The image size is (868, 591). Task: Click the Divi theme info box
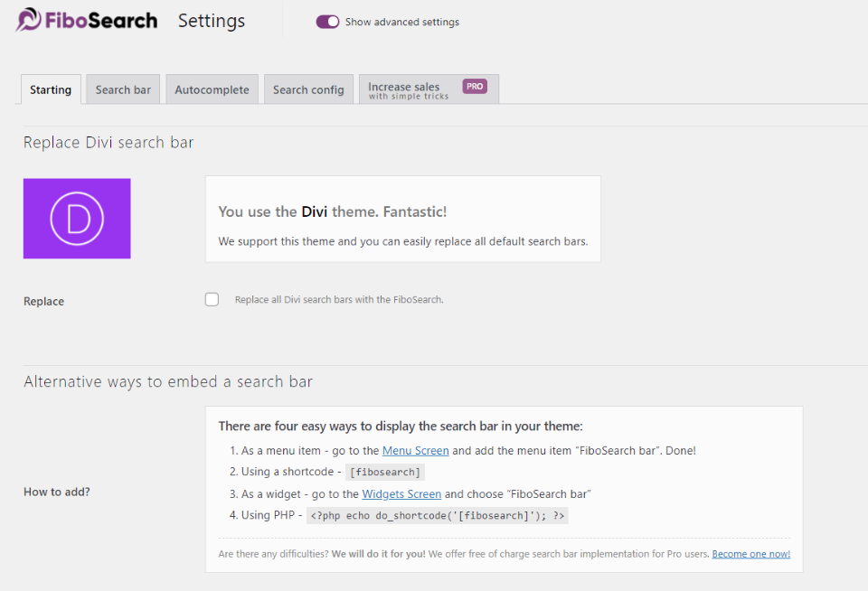(402, 218)
